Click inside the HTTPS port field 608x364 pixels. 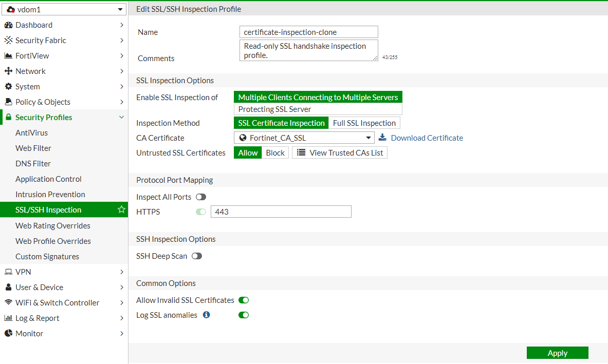(281, 212)
